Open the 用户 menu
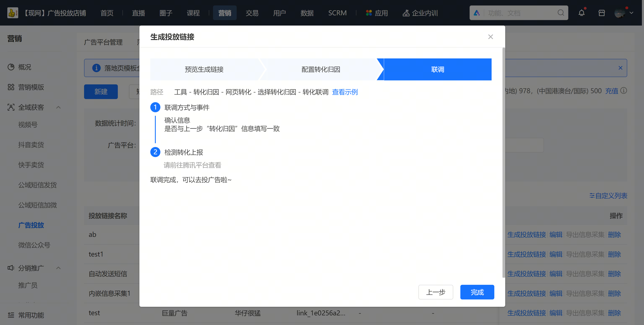The height and width of the screenshot is (325, 644). coord(279,13)
